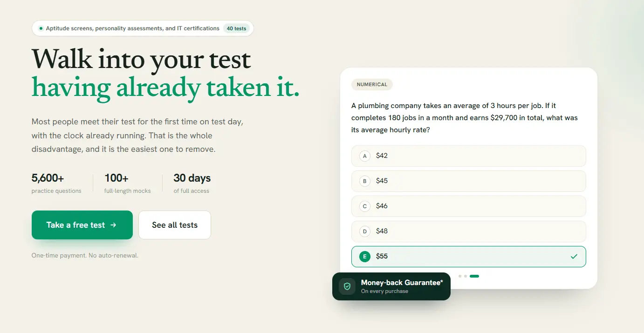Open the "See all tests" button
The image size is (644, 333).
(175, 225)
